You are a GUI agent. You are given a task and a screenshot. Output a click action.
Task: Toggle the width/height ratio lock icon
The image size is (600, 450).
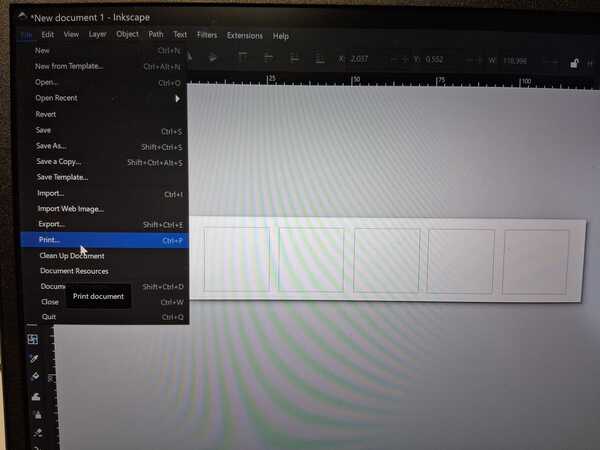coord(574,63)
